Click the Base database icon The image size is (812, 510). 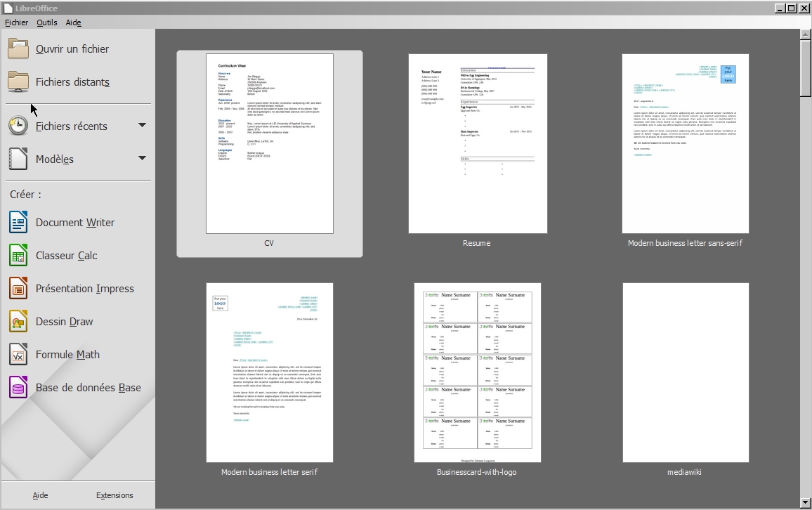[18, 387]
